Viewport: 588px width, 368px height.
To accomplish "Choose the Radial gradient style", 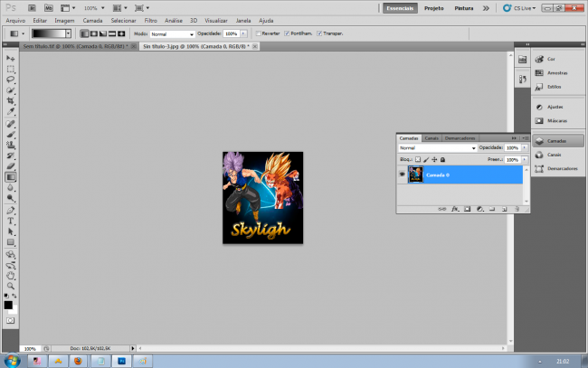I will click(x=94, y=33).
